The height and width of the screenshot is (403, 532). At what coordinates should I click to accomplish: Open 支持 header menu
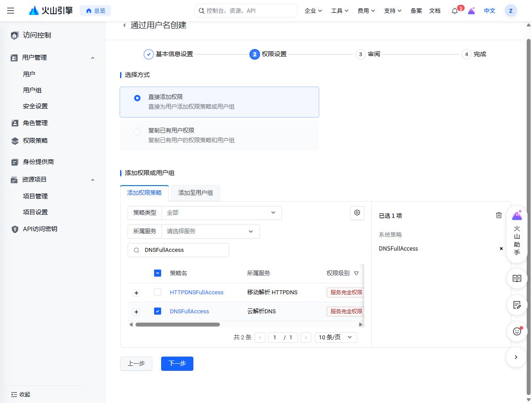(393, 11)
